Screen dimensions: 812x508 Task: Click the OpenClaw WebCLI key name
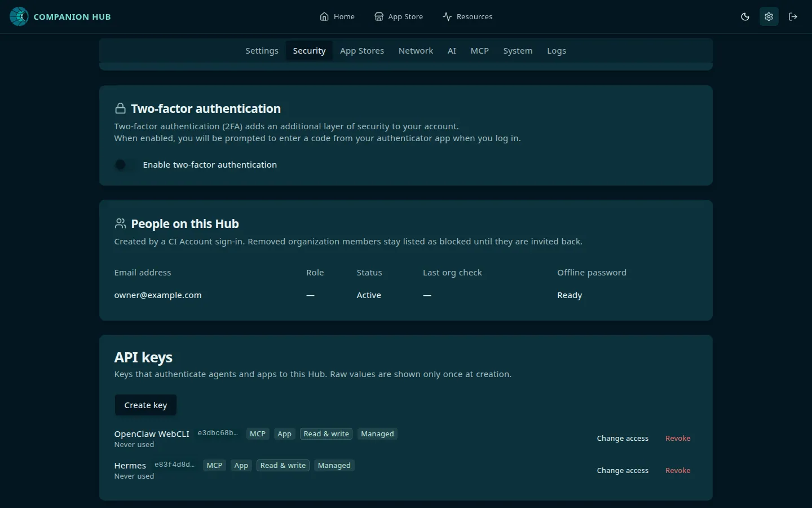(152, 434)
